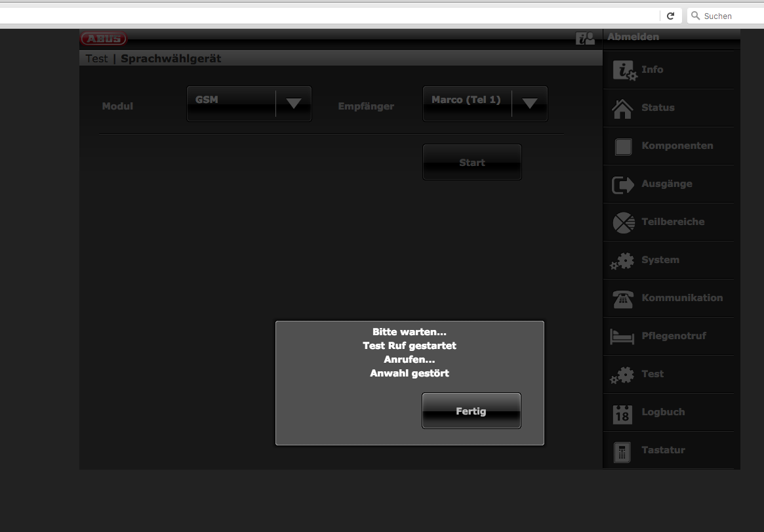The image size is (764, 532).
Task: Click the Info icon in sidebar
Action: point(624,70)
